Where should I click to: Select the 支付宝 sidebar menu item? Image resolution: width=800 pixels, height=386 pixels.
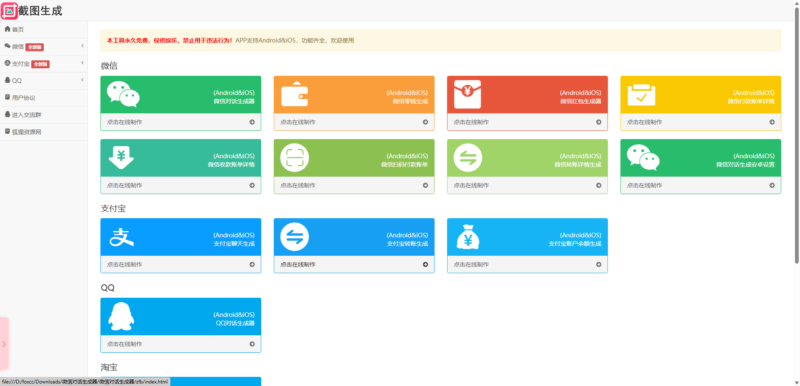[44, 64]
